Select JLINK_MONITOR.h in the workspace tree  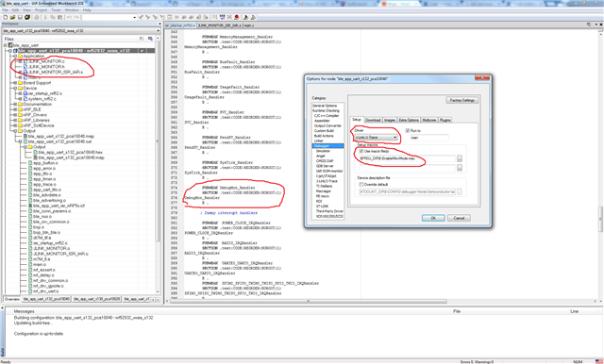[x=46, y=67]
